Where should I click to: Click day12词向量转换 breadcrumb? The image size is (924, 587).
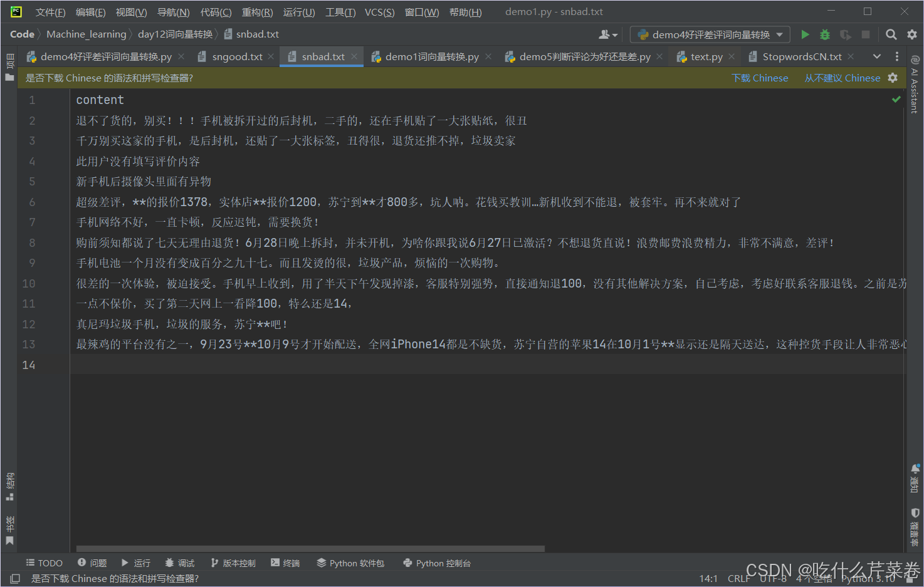[x=176, y=34]
